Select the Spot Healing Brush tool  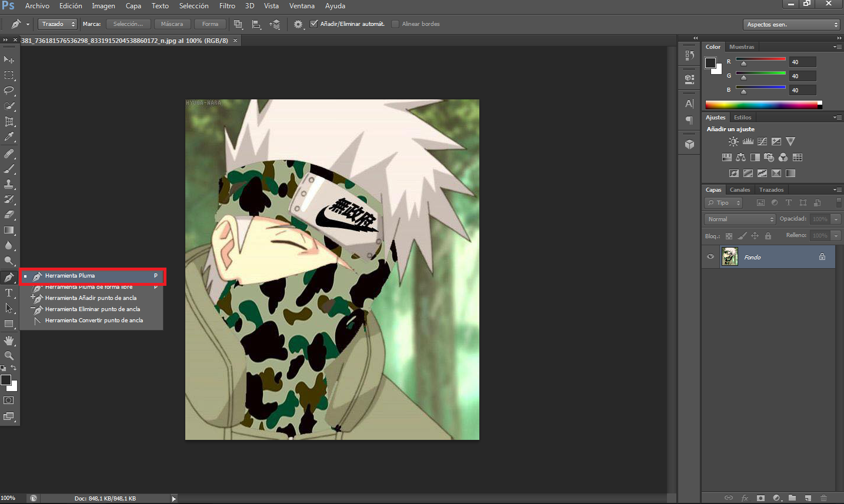9,153
